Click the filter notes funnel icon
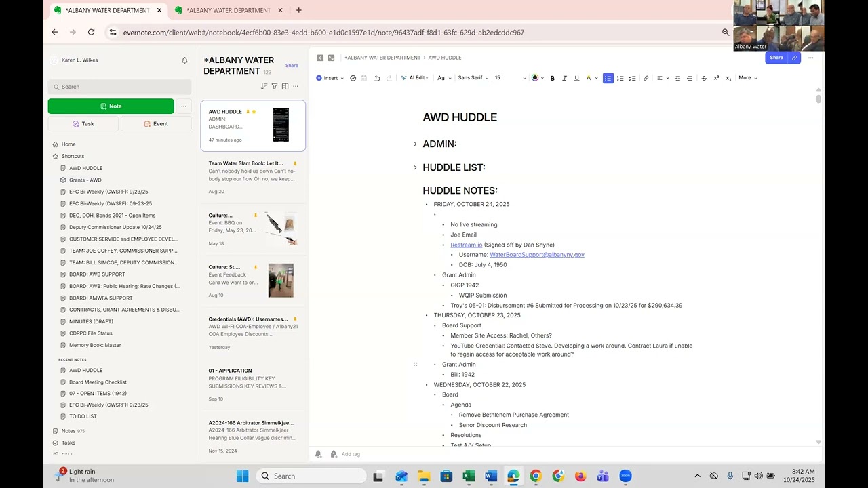 pos(275,86)
